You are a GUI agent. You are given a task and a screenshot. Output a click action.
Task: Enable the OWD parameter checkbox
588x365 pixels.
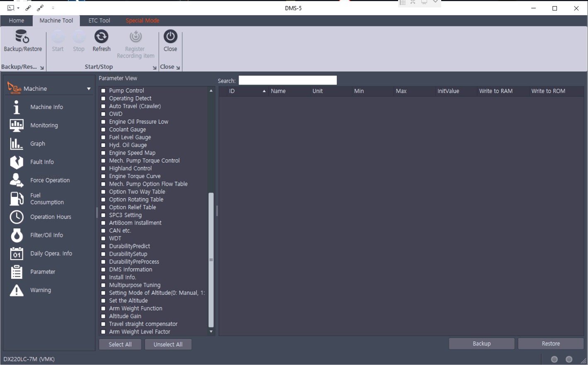103,114
